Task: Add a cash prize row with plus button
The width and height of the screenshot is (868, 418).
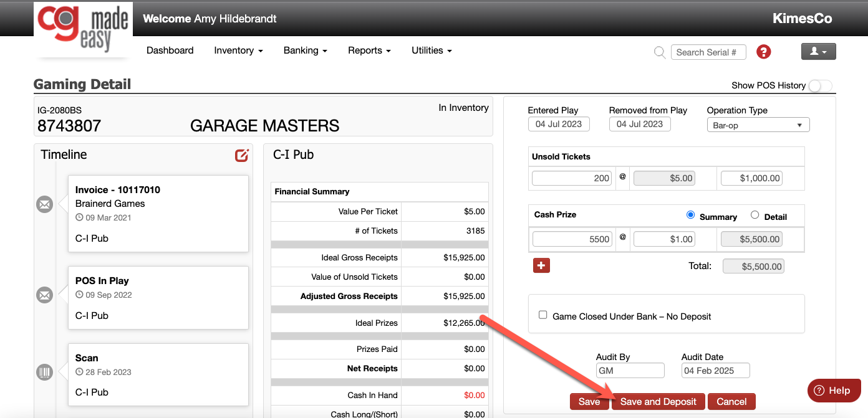Action: click(x=541, y=265)
